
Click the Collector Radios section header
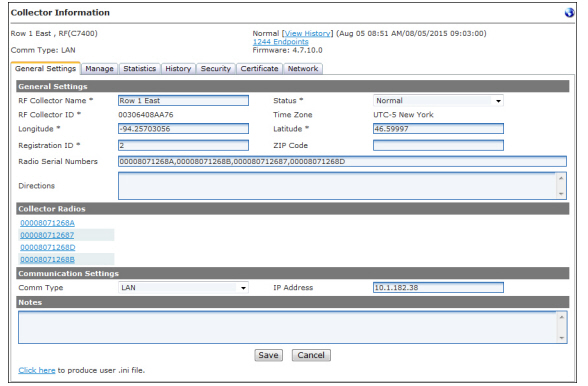tap(292, 209)
